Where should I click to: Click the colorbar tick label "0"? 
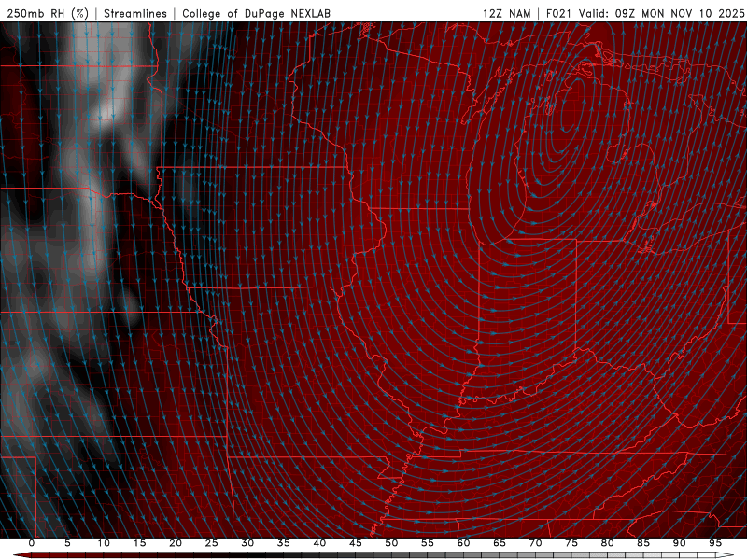click(x=32, y=543)
